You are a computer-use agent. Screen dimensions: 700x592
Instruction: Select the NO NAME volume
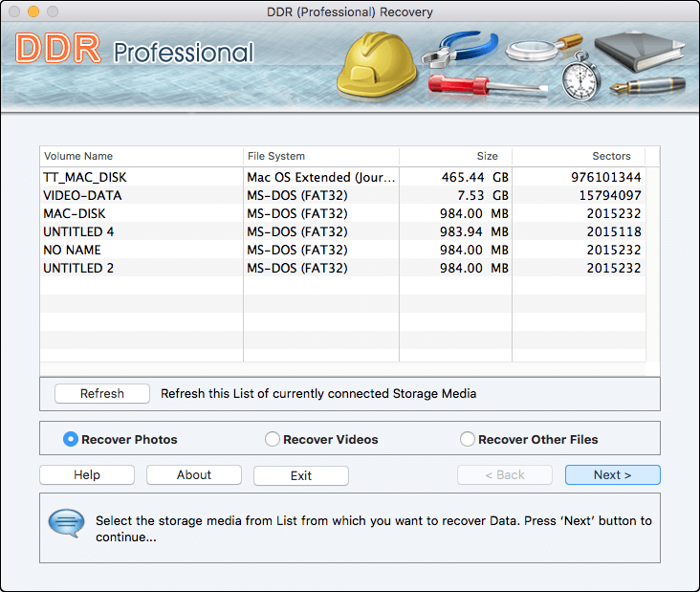coord(343,250)
